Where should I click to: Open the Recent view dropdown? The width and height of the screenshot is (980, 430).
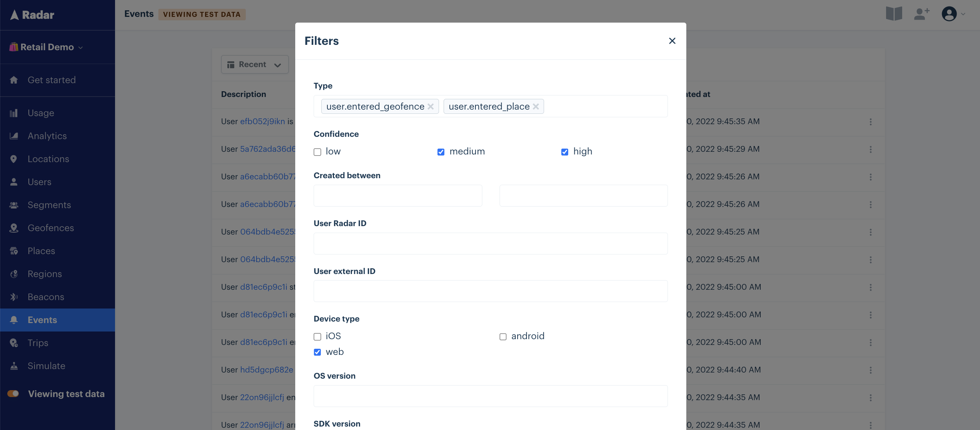[255, 64]
